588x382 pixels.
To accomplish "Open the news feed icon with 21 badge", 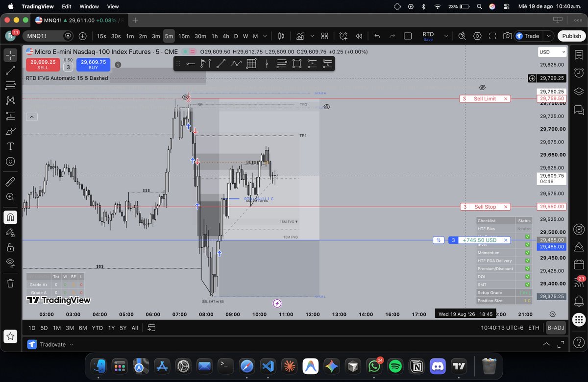I will (579, 282).
